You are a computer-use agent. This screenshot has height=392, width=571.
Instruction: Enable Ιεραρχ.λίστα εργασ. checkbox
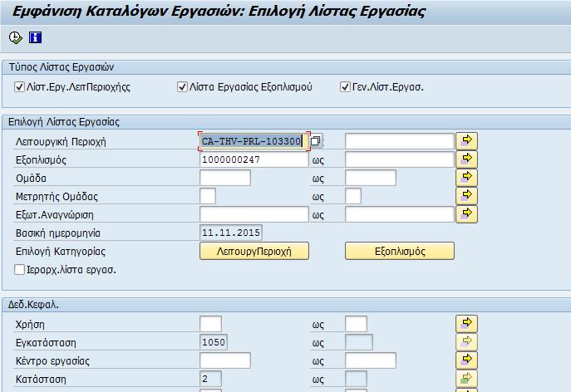click(x=19, y=270)
